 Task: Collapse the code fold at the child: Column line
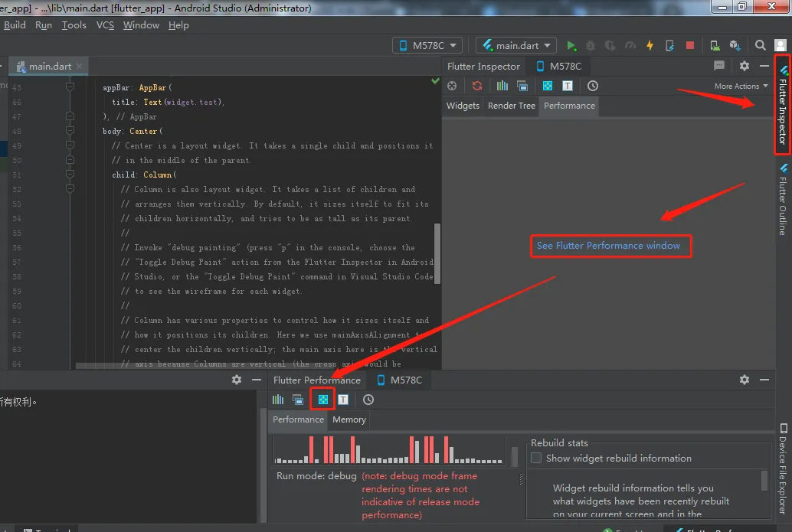tap(70, 174)
